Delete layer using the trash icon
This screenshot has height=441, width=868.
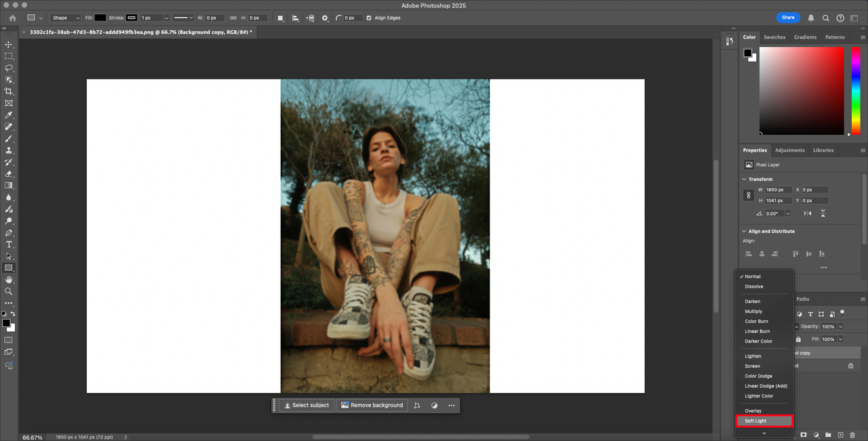852,434
